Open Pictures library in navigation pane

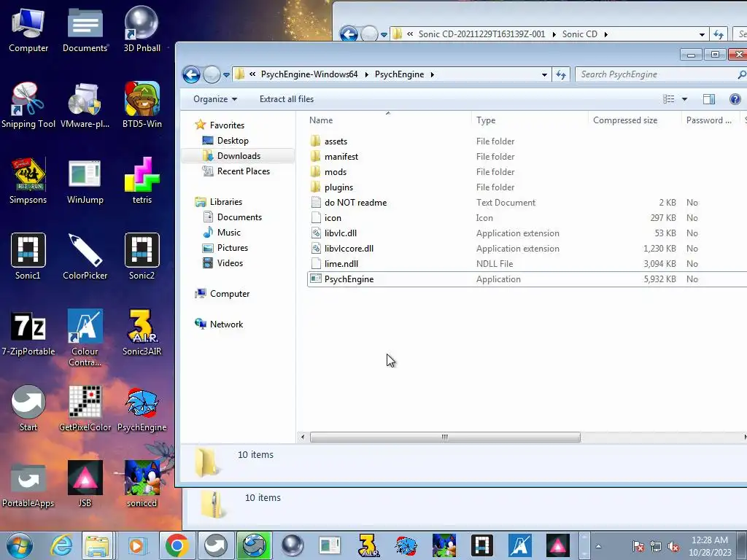232,248
